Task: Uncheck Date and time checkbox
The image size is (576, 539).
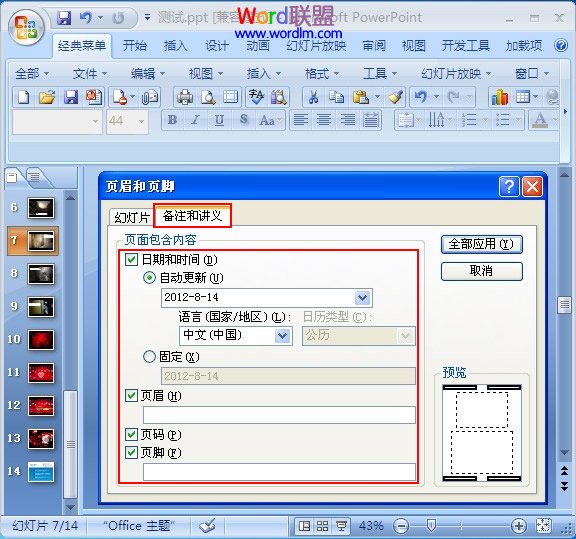Action: (x=131, y=259)
